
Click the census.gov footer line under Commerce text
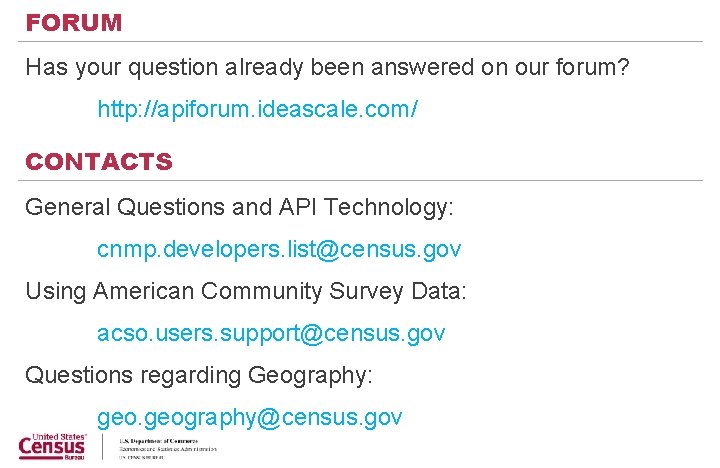pyautogui.click(x=140, y=457)
